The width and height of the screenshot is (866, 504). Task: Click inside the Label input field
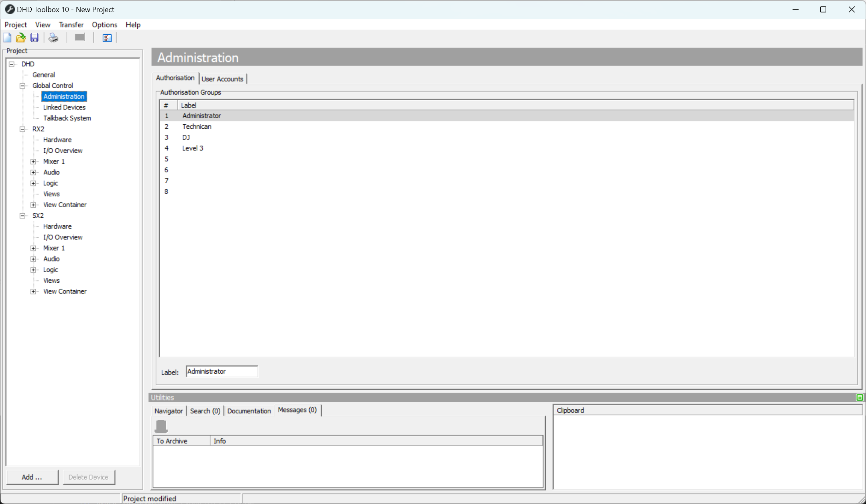(222, 371)
